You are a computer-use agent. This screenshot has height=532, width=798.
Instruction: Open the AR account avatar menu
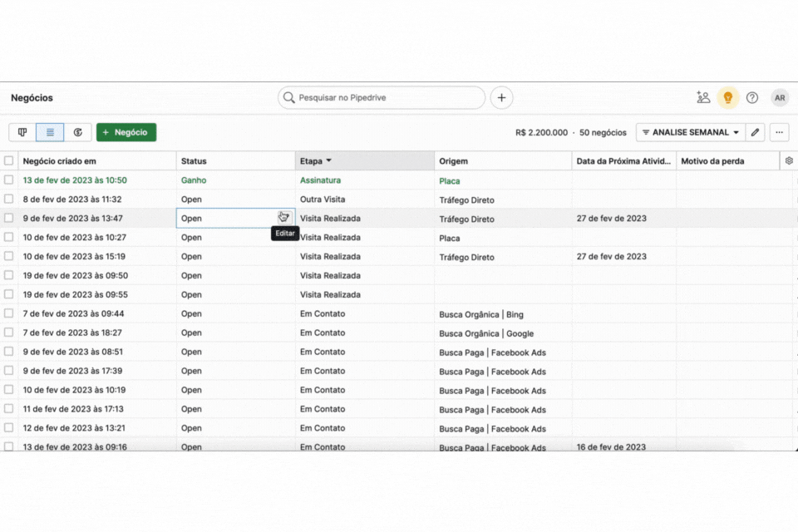coord(780,97)
